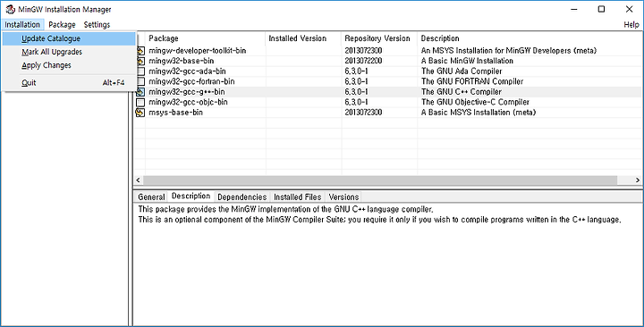Click repository version 2013072200
This screenshot has height=327, width=644.
[x=363, y=61]
